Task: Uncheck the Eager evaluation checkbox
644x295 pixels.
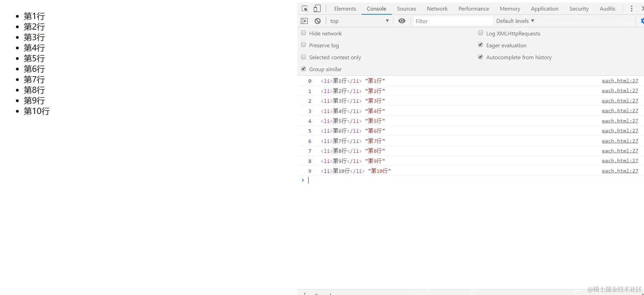Action: pyautogui.click(x=481, y=45)
